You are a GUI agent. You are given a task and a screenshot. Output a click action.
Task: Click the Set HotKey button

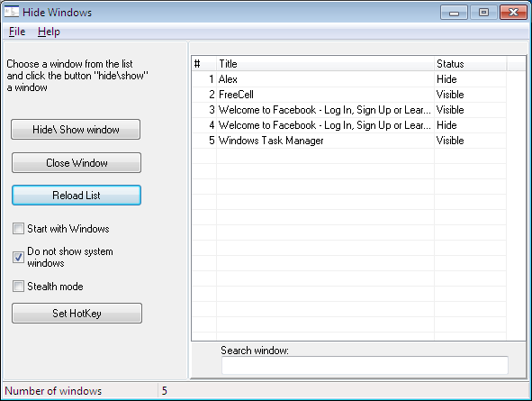pos(77,313)
